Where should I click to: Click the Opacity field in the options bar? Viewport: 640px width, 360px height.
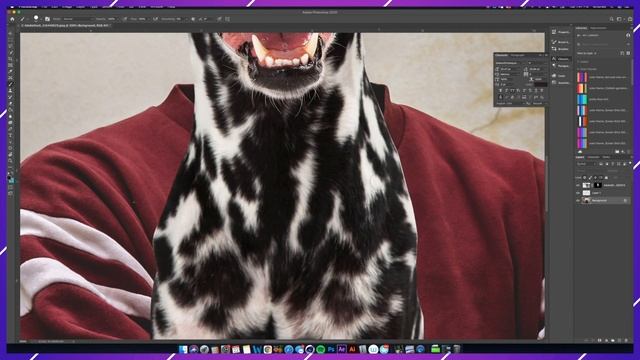tap(112, 19)
